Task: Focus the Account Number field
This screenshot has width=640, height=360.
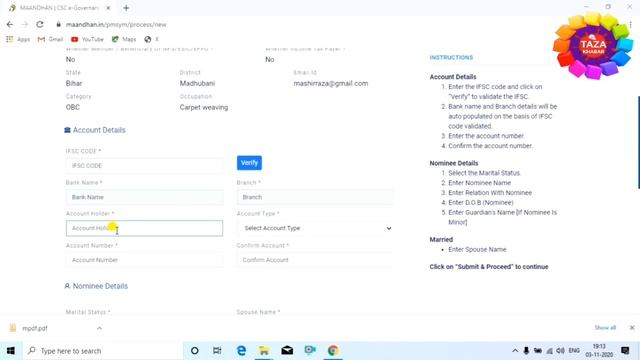Action: point(144,260)
